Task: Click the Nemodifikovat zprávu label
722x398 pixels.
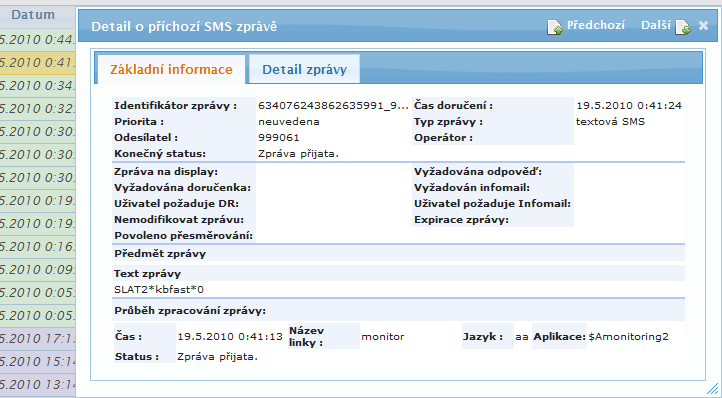Action: coord(179,220)
